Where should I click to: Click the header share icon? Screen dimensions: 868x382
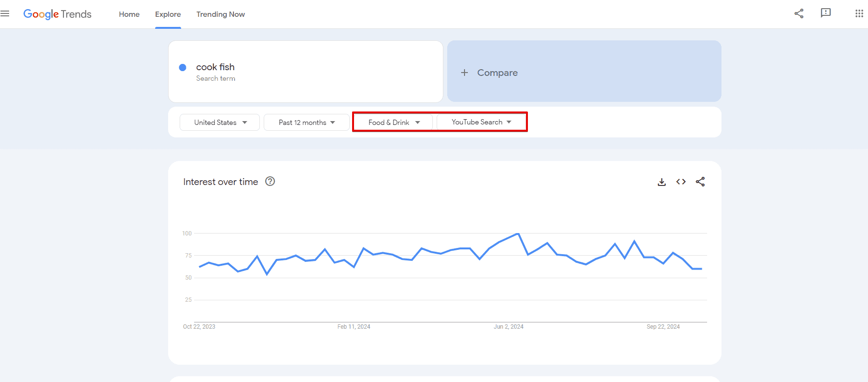coord(799,13)
